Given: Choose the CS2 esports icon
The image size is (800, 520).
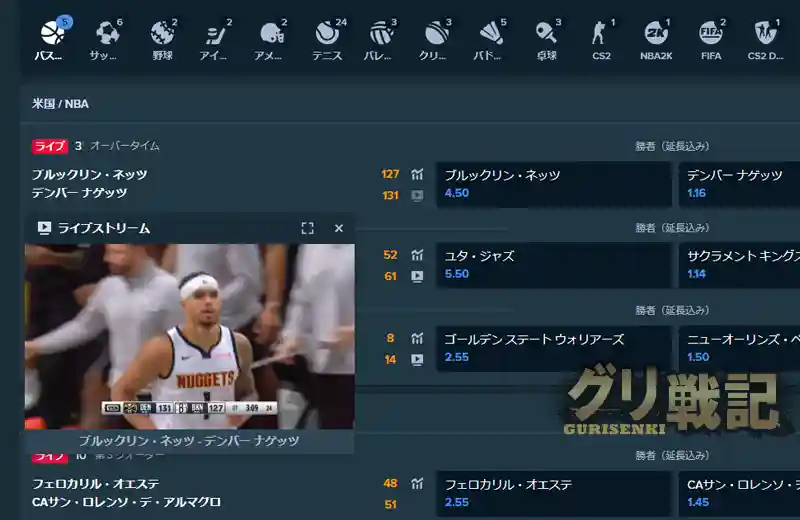Looking at the screenshot, I should tap(600, 39).
